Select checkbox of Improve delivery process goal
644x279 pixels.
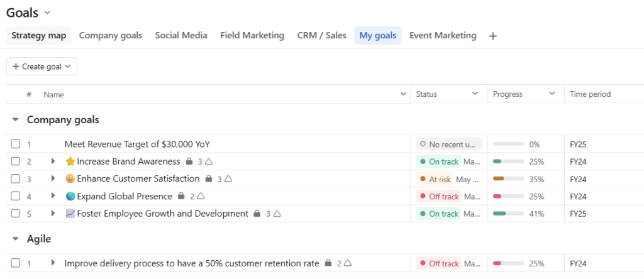[15, 263]
